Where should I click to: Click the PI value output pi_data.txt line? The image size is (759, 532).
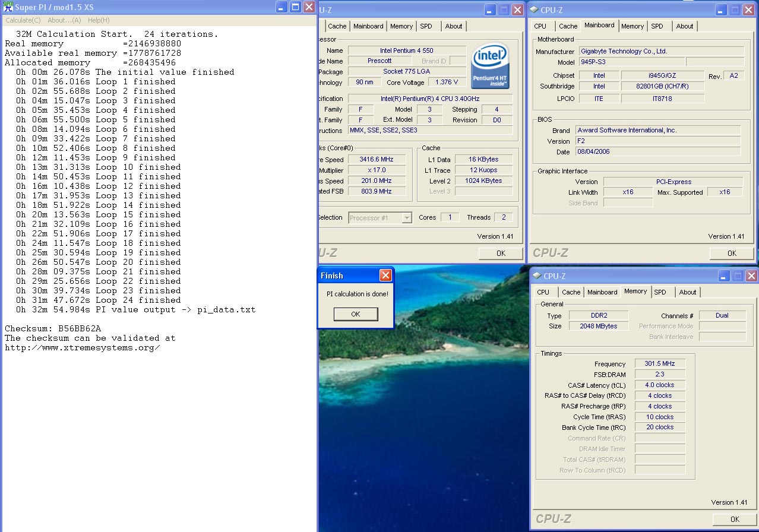(136, 310)
